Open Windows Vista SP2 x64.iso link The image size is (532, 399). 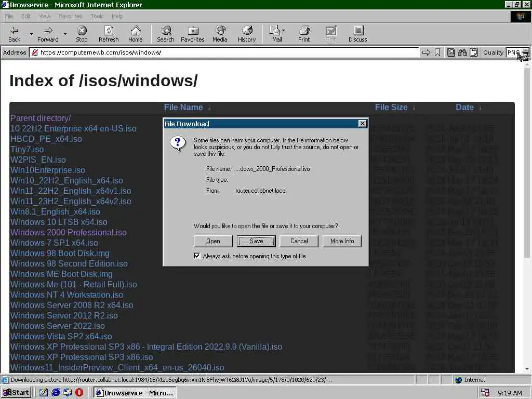point(61,336)
